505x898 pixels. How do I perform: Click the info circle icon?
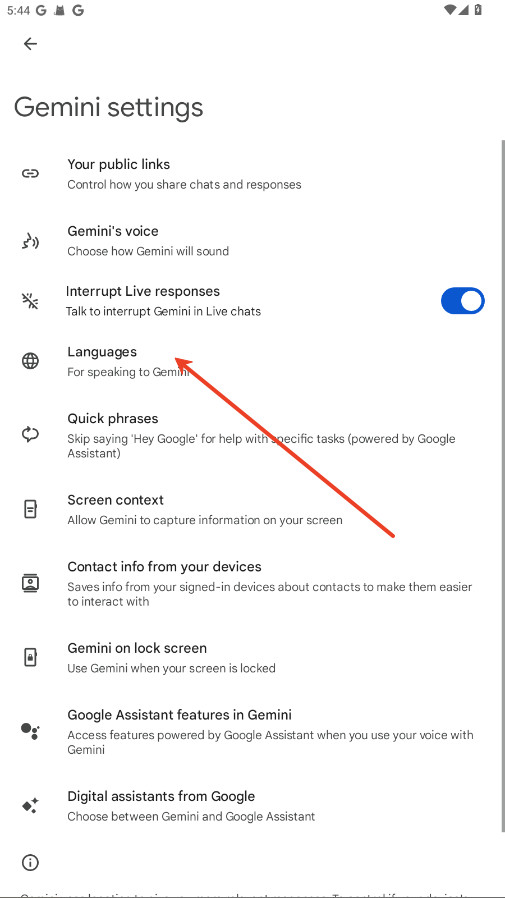30,862
